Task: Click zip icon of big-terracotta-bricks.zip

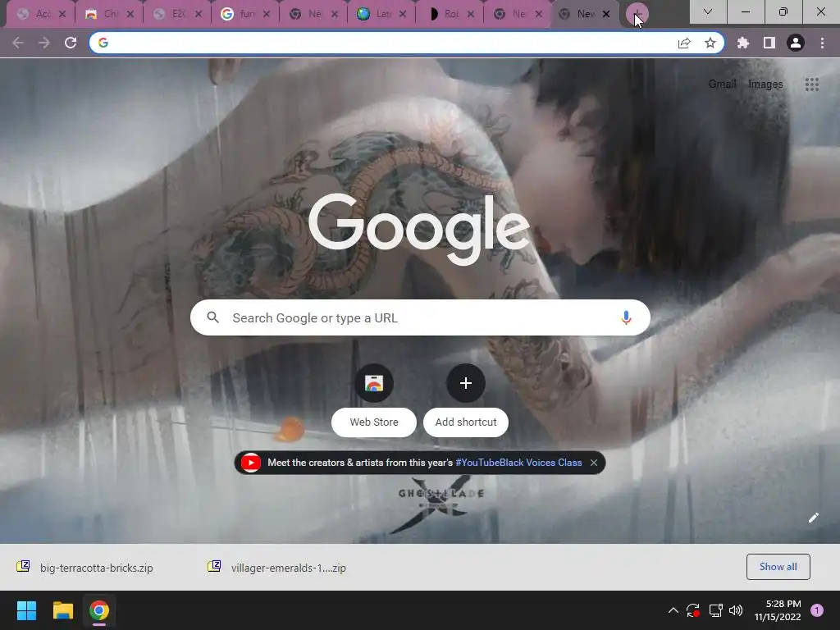Action: [23, 566]
